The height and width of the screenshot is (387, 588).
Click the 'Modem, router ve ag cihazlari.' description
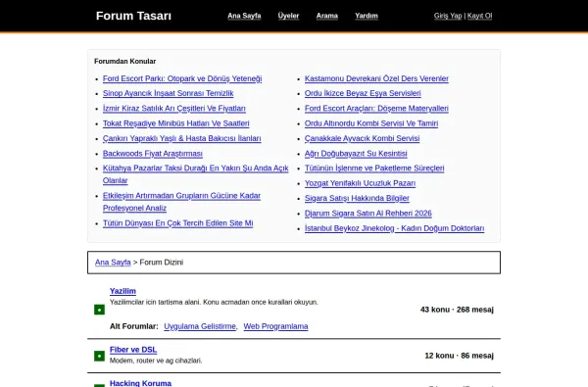pos(156,361)
